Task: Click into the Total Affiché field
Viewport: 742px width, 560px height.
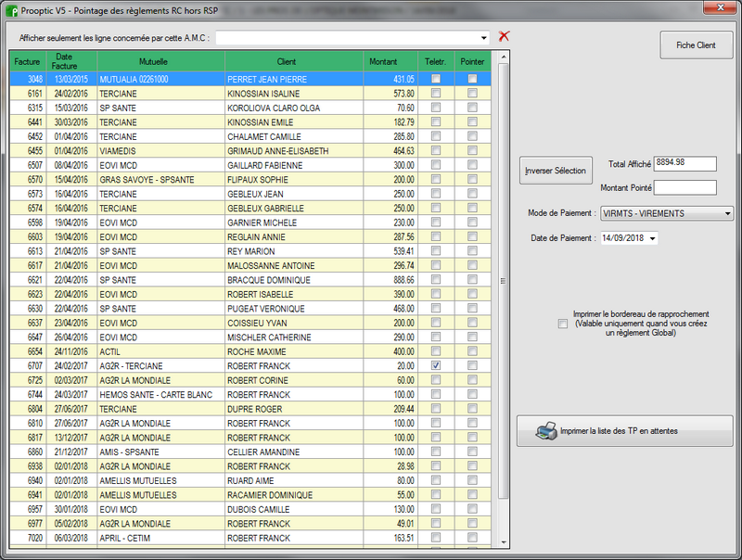Action: pyautogui.click(x=684, y=164)
